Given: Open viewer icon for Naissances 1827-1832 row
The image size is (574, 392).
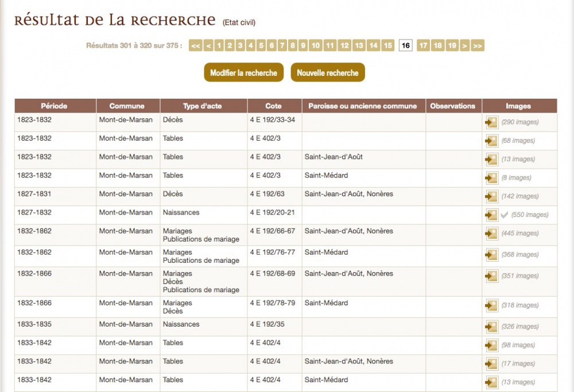Looking at the screenshot, I should point(491,215).
